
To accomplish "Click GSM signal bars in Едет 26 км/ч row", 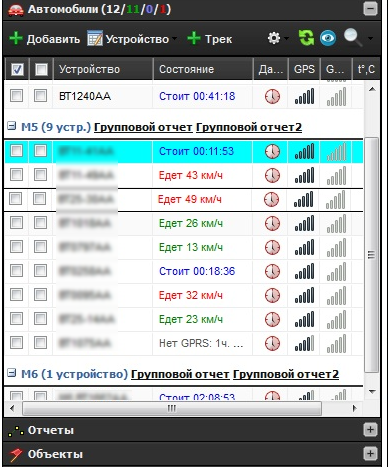I will coord(336,223).
